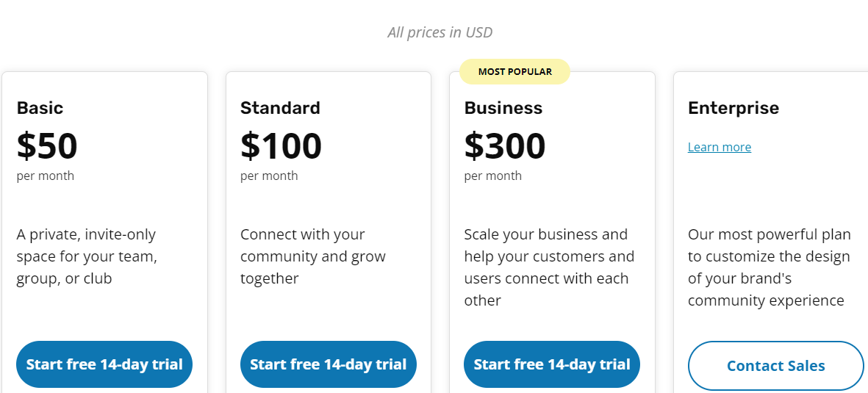Click the $300 price

click(x=505, y=145)
